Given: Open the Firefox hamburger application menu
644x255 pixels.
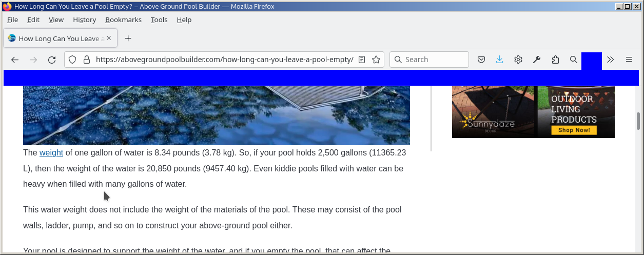Looking at the screenshot, I should (629, 60).
